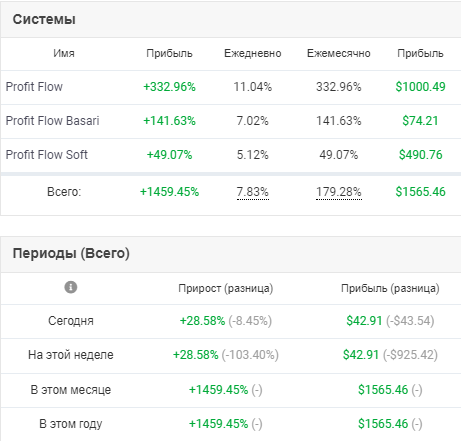Click the Всего: total row label
Viewport: 461px width, 441px height.
pyautogui.click(x=64, y=192)
